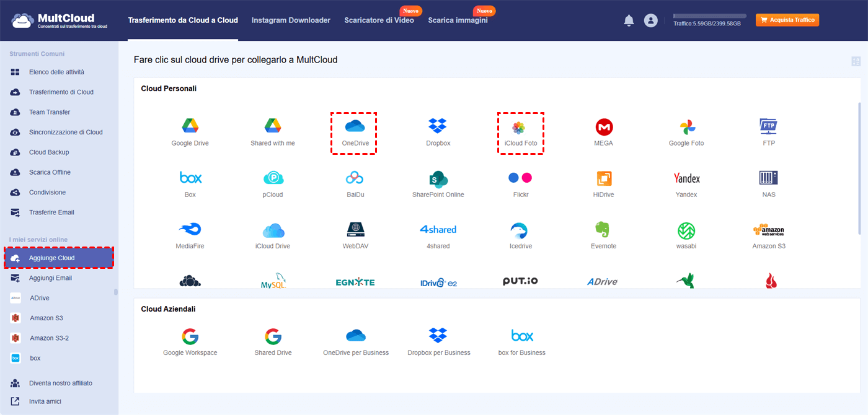Add the personal Amazon S3 icon
The width and height of the screenshot is (868, 415).
[769, 230]
